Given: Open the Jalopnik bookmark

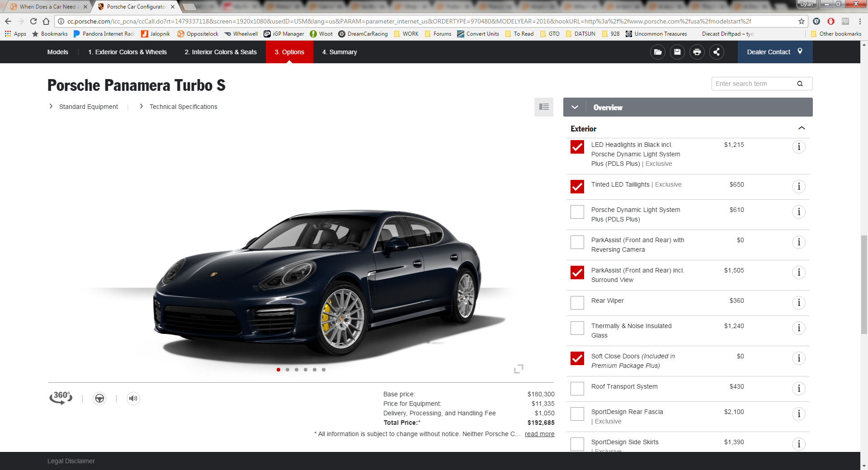Looking at the screenshot, I should click(x=156, y=34).
